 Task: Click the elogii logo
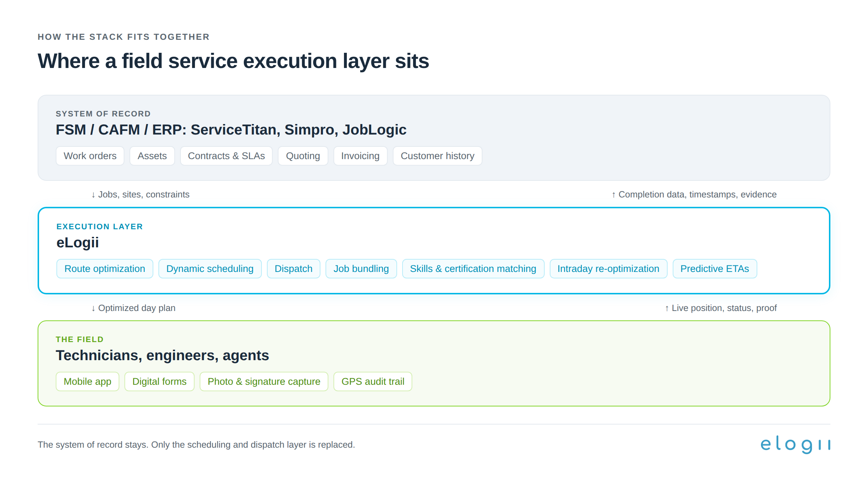[x=795, y=444]
